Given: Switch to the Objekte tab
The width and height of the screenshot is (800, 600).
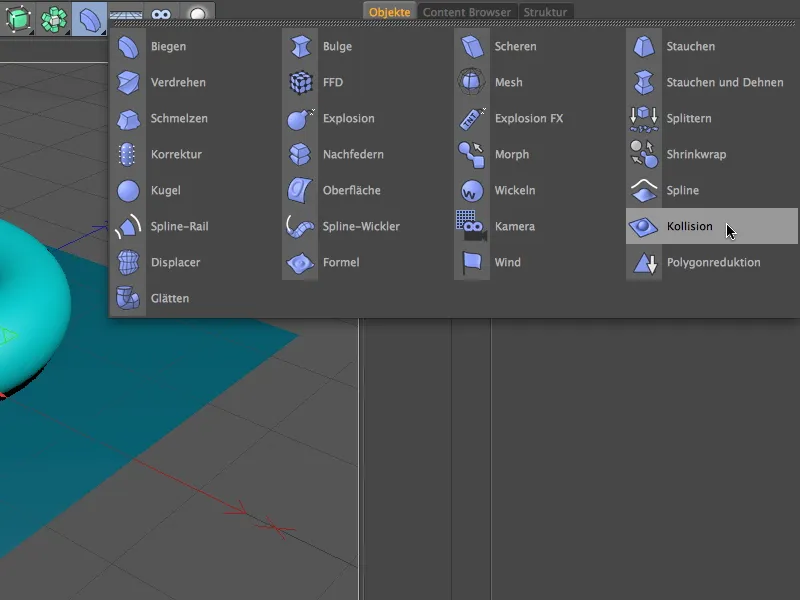Looking at the screenshot, I should point(390,12).
